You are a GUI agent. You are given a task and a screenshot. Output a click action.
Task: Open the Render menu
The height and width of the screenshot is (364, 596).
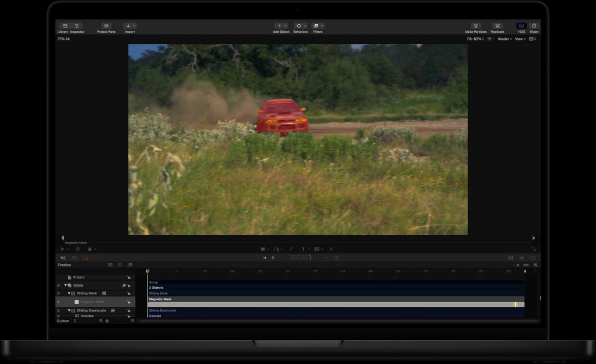[x=504, y=39]
